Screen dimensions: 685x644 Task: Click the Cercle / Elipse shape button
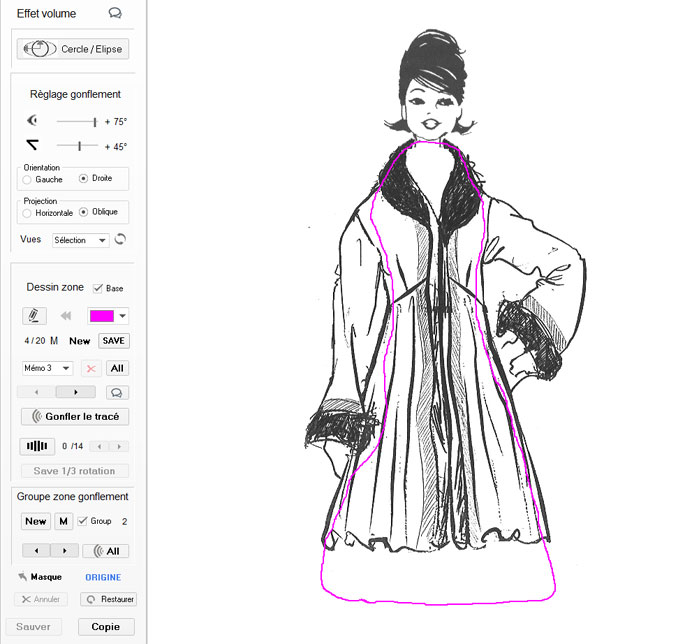(x=73, y=48)
